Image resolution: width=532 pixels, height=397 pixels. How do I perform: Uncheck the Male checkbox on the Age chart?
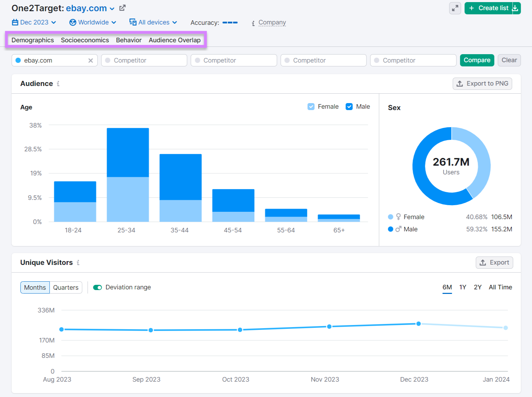[349, 106]
